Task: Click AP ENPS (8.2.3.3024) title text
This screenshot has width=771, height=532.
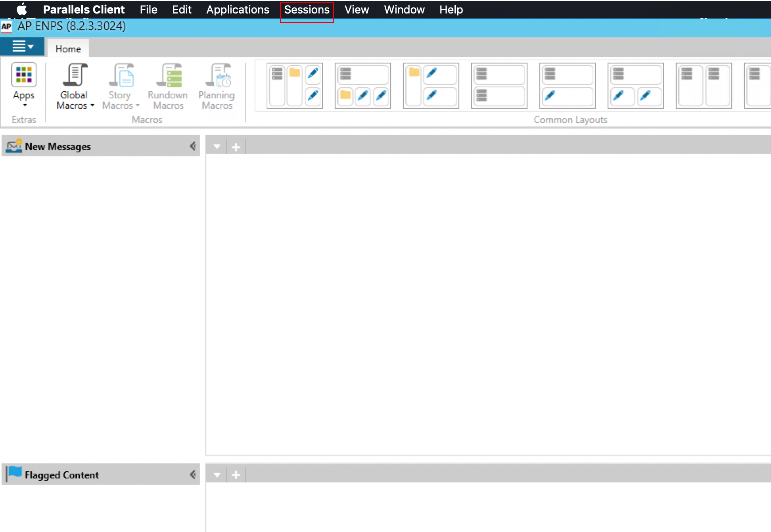Action: click(x=72, y=26)
